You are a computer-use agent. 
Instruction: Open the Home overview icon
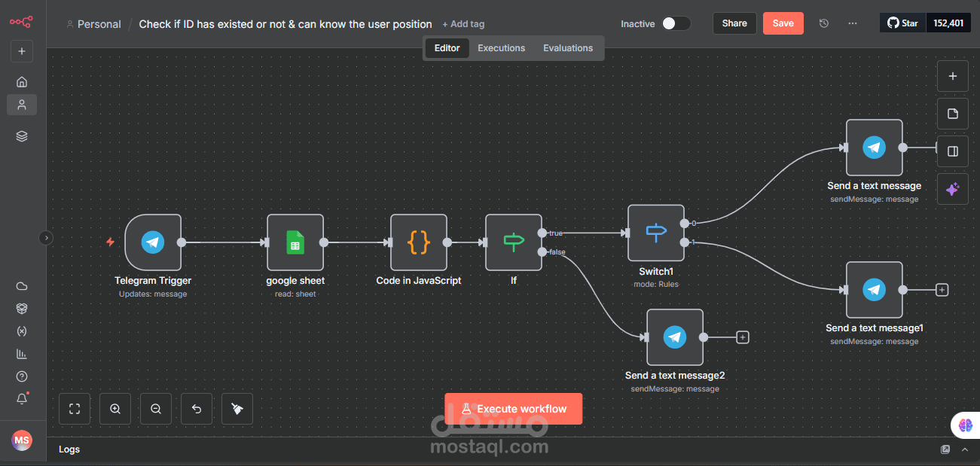[x=22, y=81]
